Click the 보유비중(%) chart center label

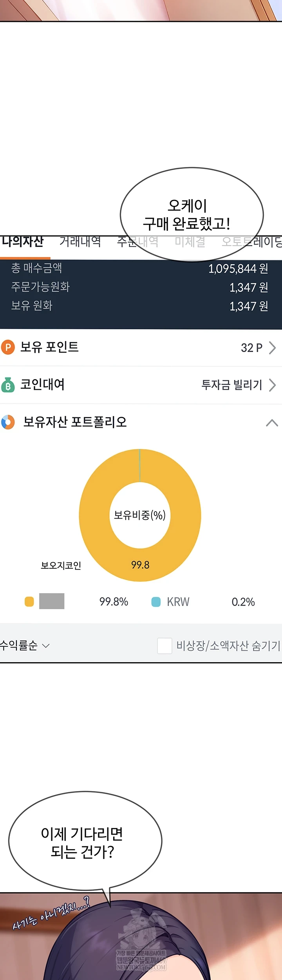[x=140, y=515]
